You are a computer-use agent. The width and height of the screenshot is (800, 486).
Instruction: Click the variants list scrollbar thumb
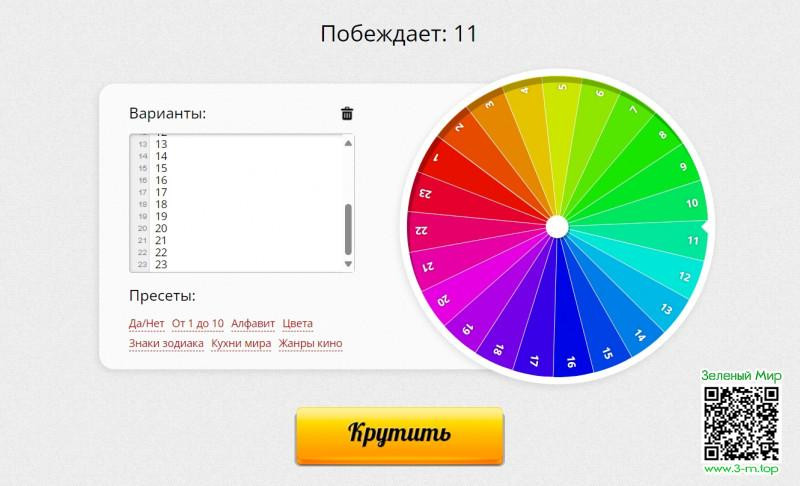click(348, 229)
